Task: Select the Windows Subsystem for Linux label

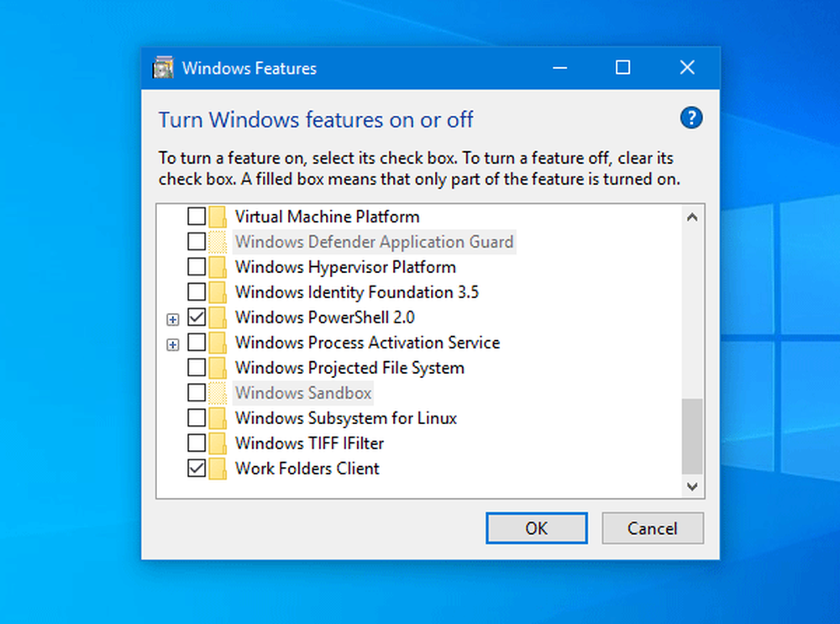Action: [x=346, y=417]
